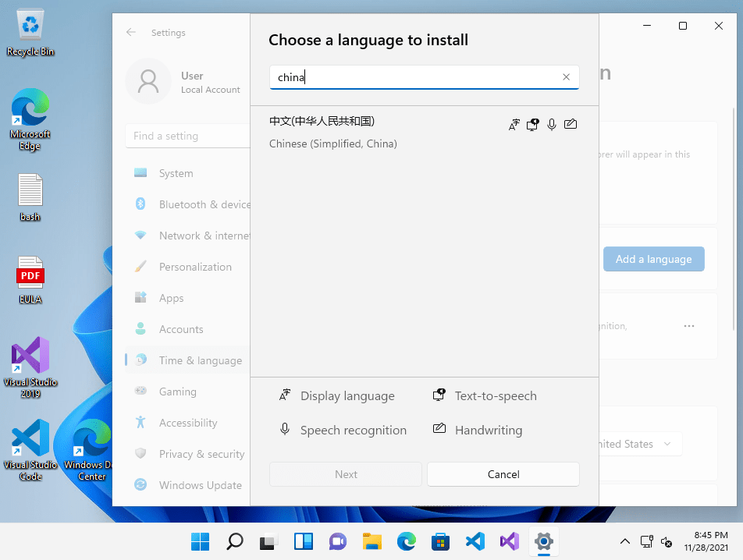Click the Handwriting legend icon
Viewport: 743px width, 560px height.
439,428
